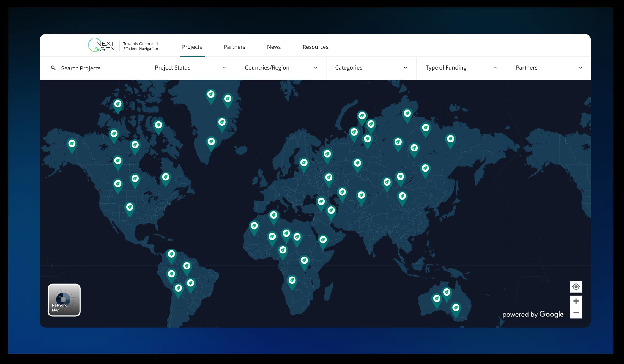The width and height of the screenshot is (624, 364).
Task: Click the search magnifier icon
Action: 54,68
